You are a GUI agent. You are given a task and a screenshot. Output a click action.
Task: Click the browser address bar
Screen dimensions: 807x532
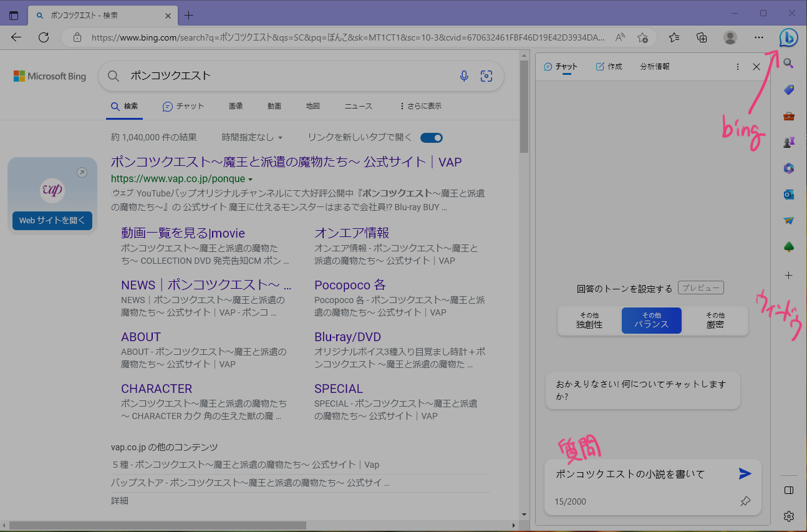(347, 37)
